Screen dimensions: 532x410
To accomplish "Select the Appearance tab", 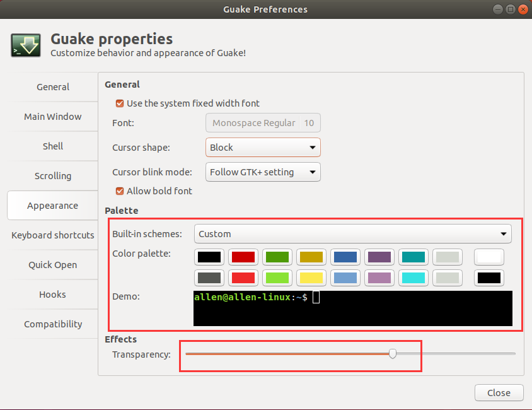I will (52, 206).
